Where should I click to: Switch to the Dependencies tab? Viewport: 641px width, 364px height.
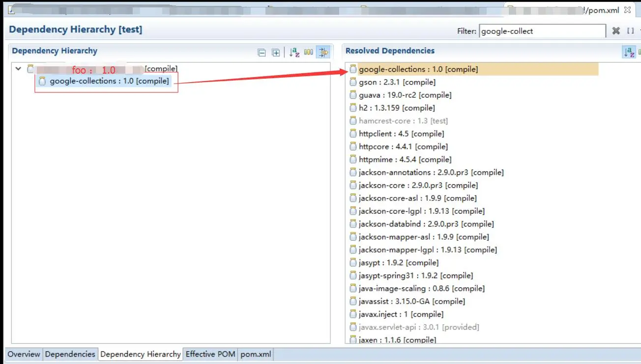point(70,354)
